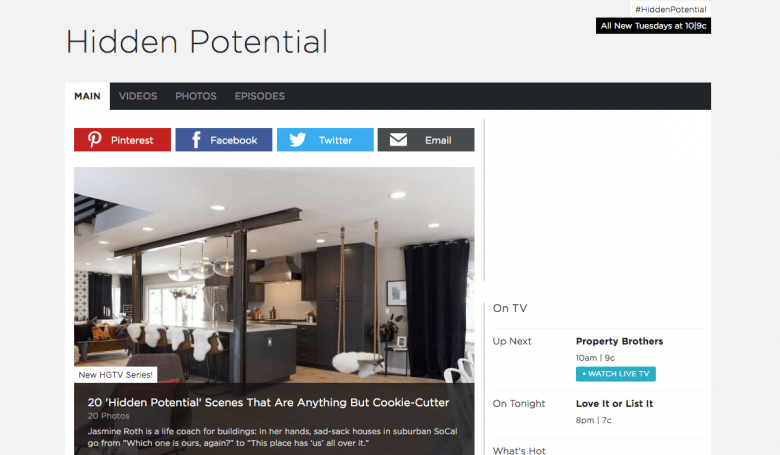This screenshot has width=780, height=455.
Task: Tweet the page with Twitter button
Action: pos(325,140)
